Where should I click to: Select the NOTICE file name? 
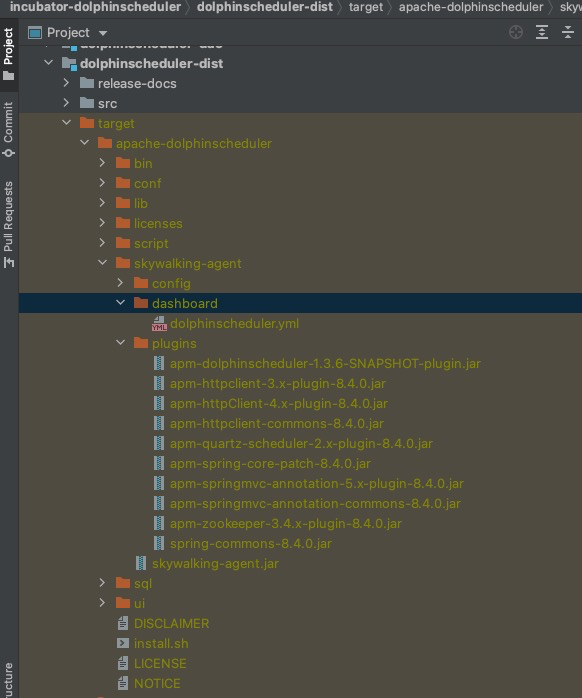[x=157, y=684]
